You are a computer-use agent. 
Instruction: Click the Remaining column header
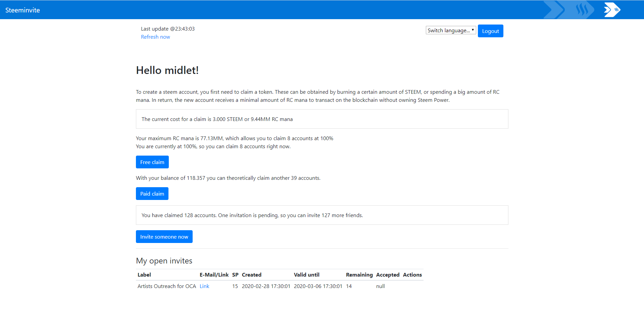(x=359, y=275)
